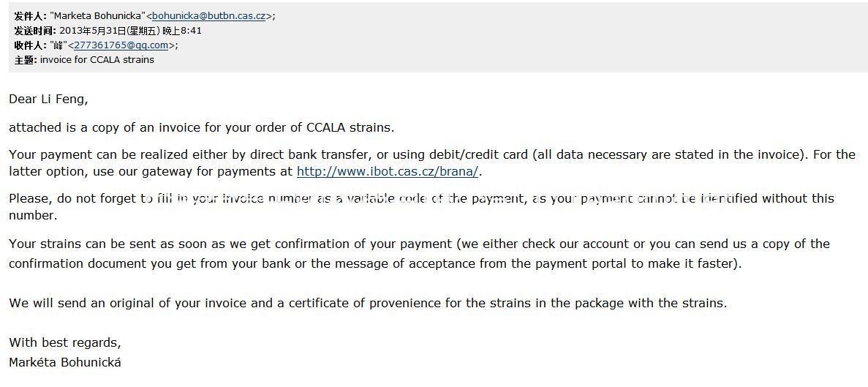868x387 pixels.
Task: Click the 发送时间 sent time label
Action: [34, 31]
